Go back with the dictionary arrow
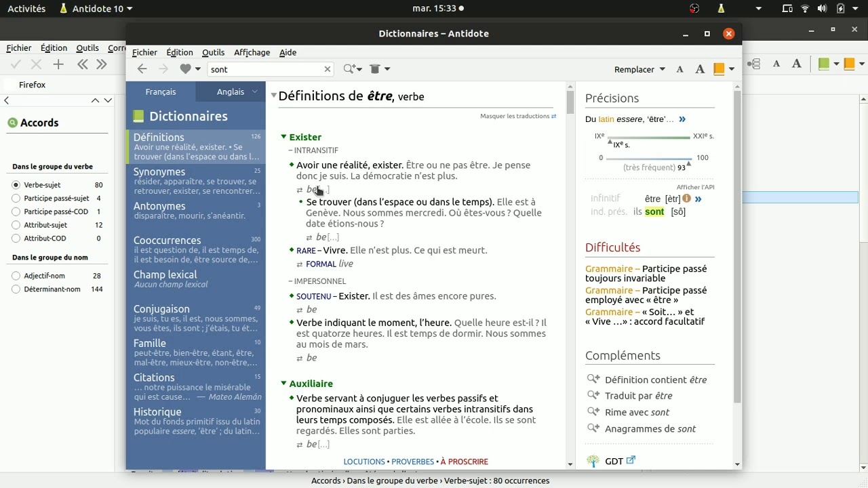 pos(142,69)
